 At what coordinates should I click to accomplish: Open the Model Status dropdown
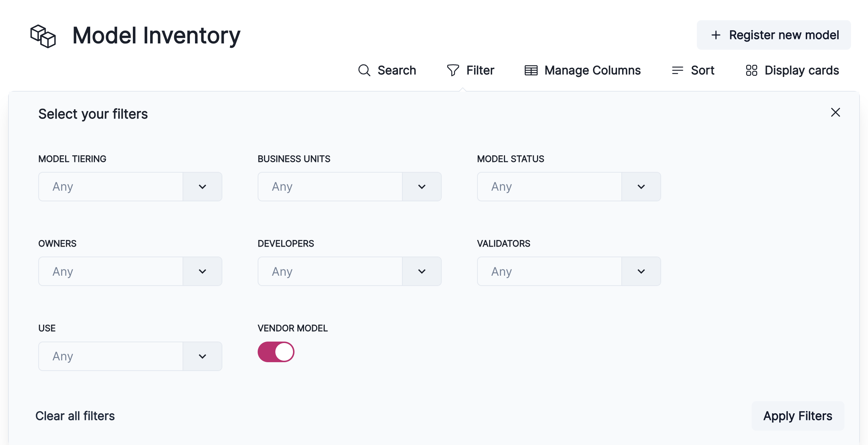click(x=641, y=187)
